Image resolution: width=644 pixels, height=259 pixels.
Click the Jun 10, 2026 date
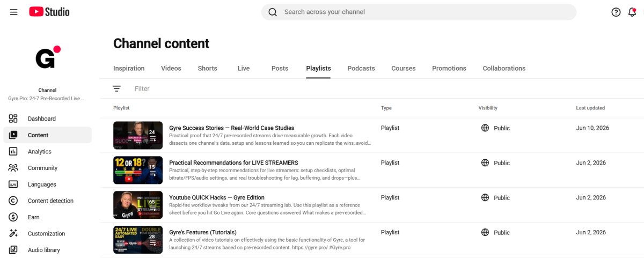pyautogui.click(x=592, y=128)
